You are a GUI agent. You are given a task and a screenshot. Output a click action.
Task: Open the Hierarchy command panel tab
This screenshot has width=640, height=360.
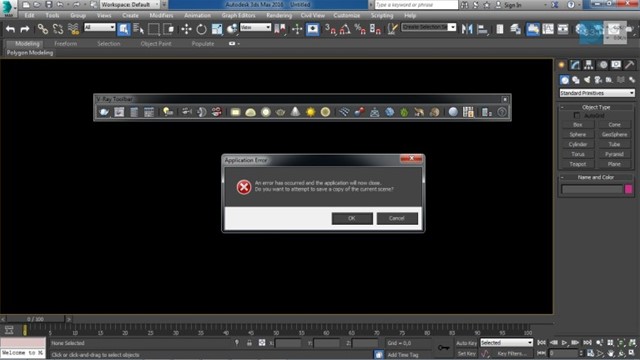tap(589, 65)
